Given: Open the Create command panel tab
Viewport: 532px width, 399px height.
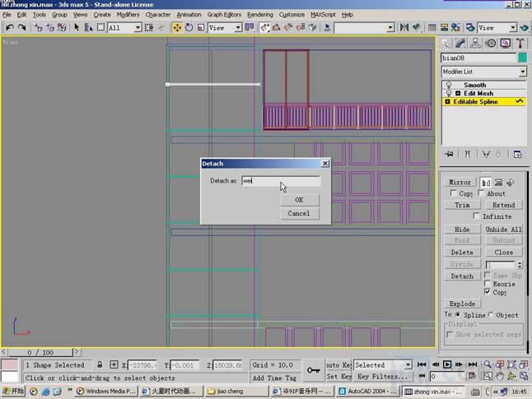Looking at the screenshot, I should [446, 44].
